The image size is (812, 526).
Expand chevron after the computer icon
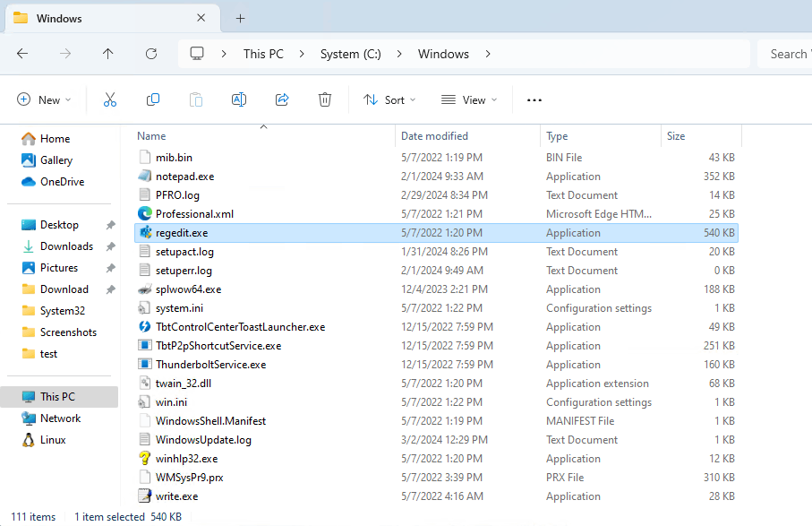coord(224,54)
